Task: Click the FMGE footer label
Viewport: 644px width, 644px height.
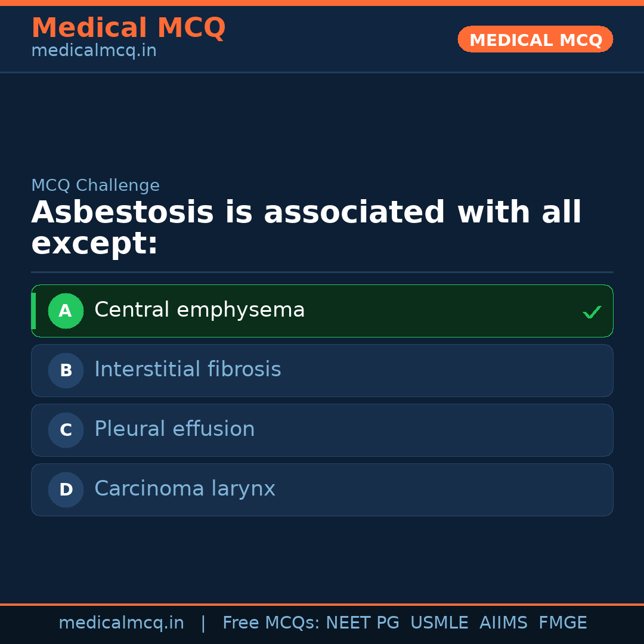Action: (x=562, y=623)
